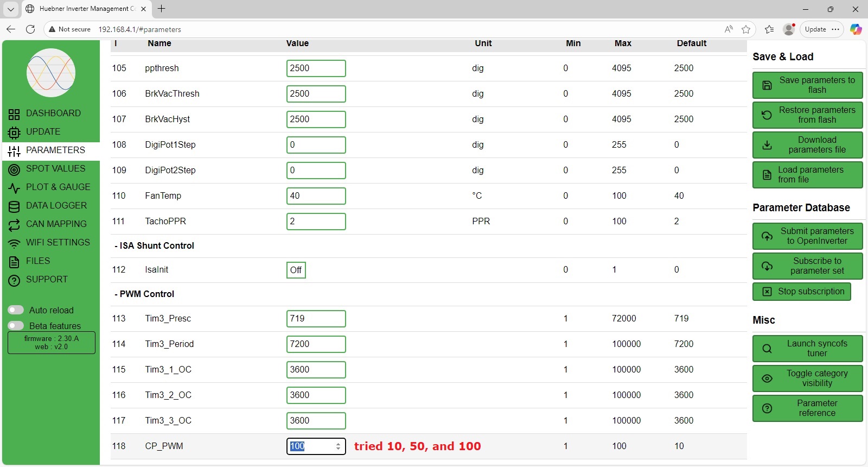
Task: Toggle category visibility with eye button
Action: click(807, 378)
